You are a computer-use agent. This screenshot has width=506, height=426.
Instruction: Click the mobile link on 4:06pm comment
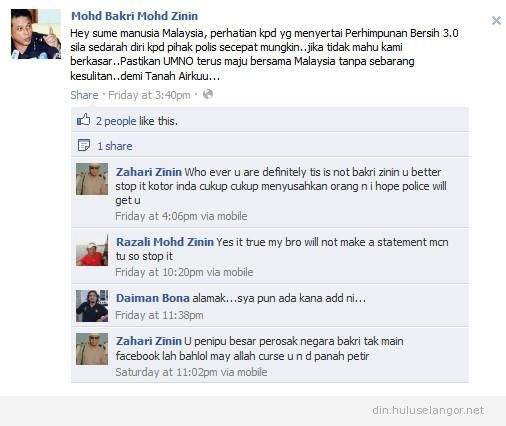[232, 216]
